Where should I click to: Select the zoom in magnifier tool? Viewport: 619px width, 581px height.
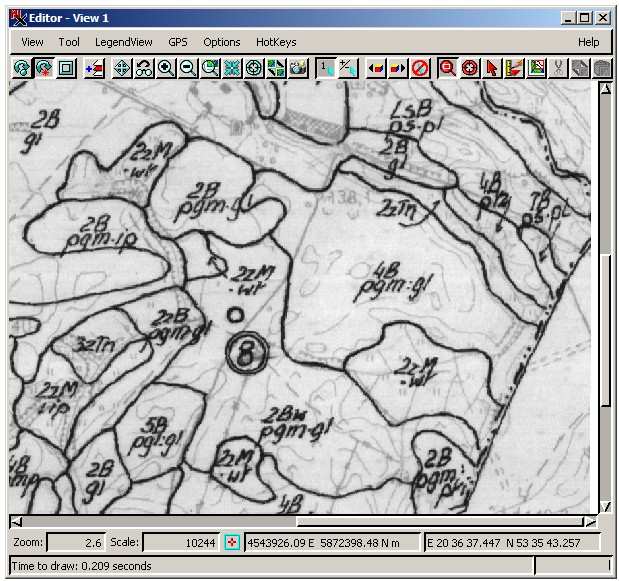(166, 68)
